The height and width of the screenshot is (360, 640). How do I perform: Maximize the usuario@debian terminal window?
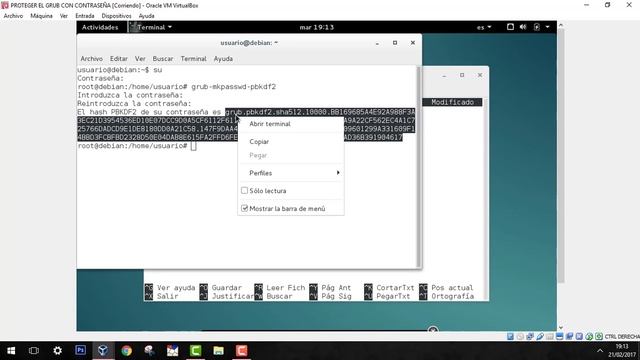(x=395, y=42)
